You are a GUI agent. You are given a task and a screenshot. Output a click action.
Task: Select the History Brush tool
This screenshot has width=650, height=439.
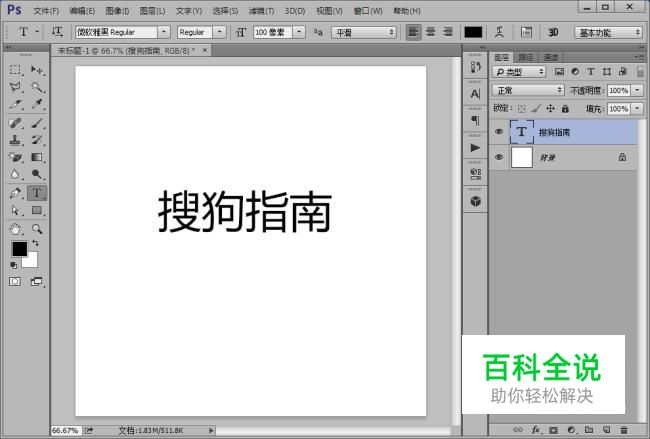coord(37,140)
